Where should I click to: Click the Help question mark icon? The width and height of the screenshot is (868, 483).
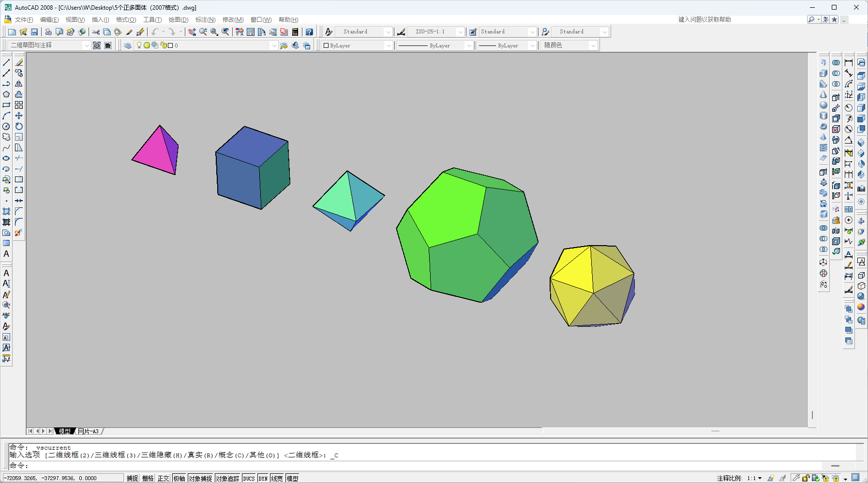coord(309,32)
